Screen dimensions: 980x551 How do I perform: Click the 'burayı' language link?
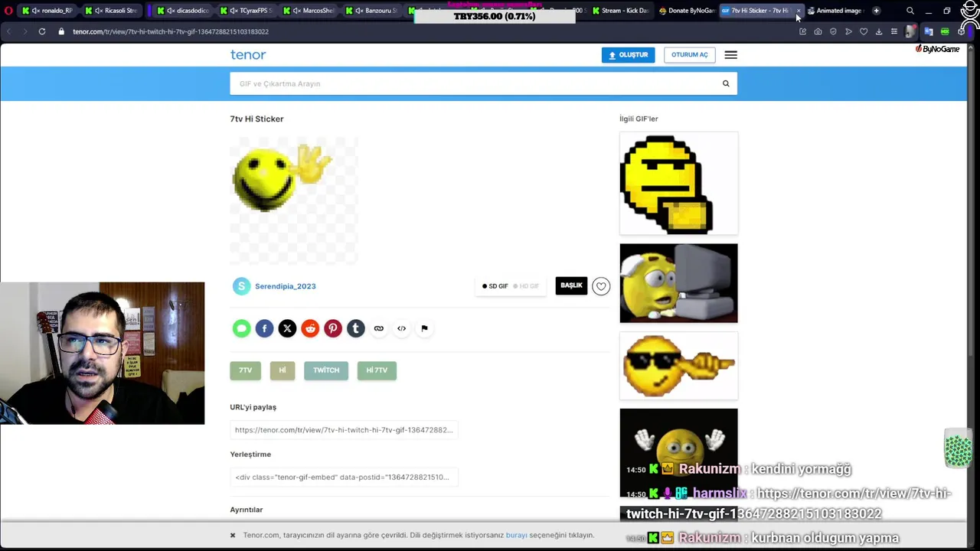click(x=516, y=535)
